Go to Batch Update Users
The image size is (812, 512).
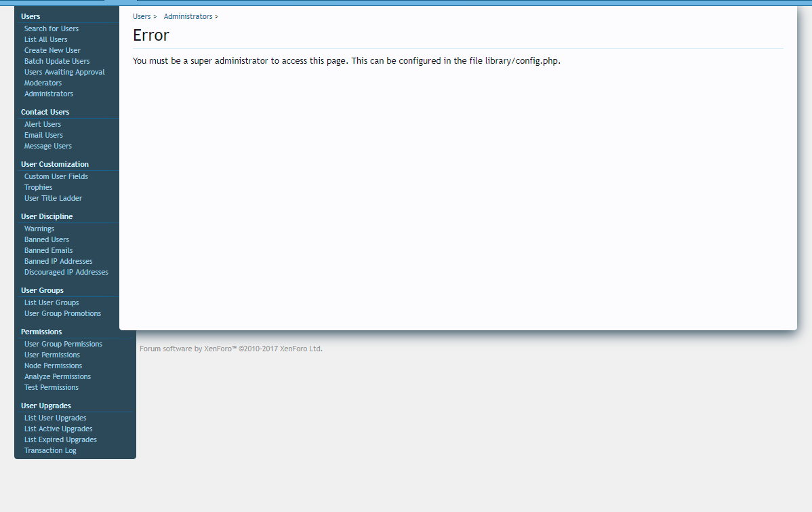57,61
